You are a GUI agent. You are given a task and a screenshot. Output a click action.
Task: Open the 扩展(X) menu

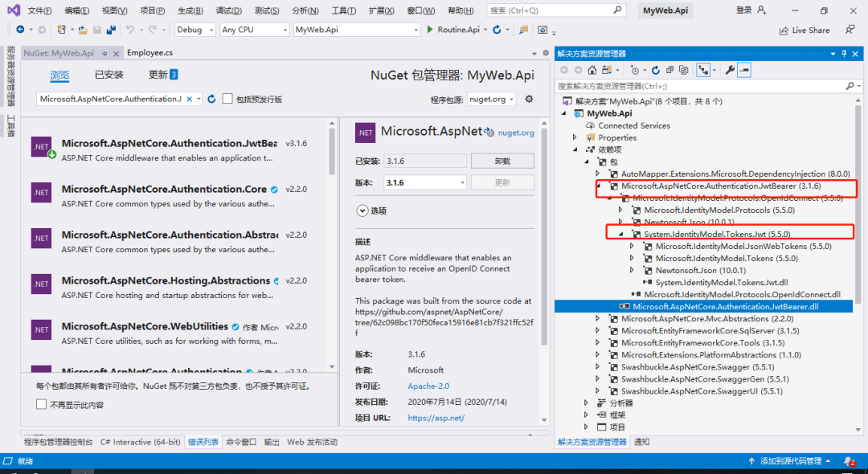pos(382,10)
